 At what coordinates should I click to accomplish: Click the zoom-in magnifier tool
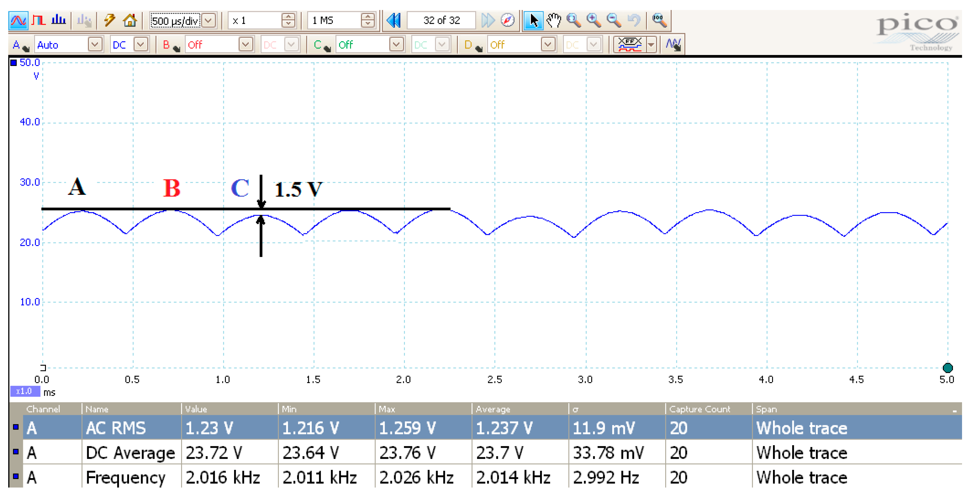coord(593,20)
